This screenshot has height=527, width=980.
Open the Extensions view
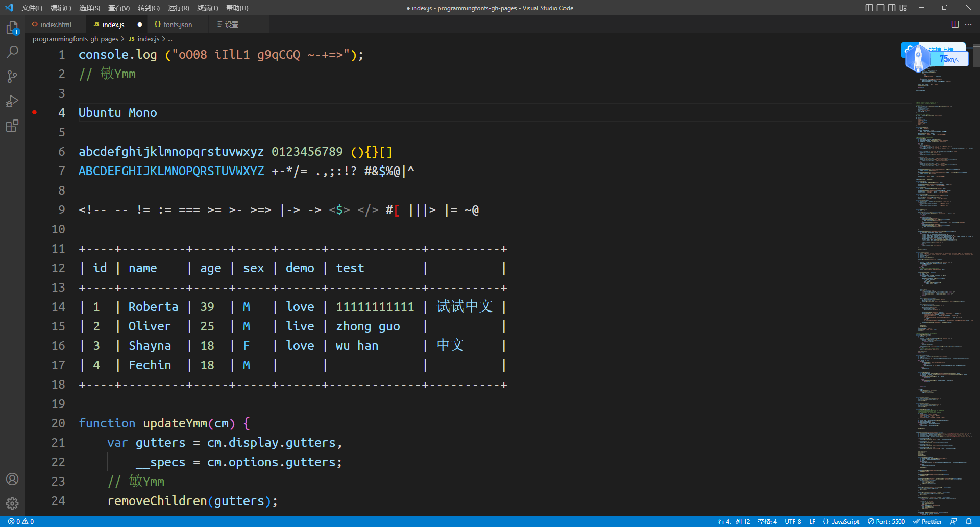[12, 126]
